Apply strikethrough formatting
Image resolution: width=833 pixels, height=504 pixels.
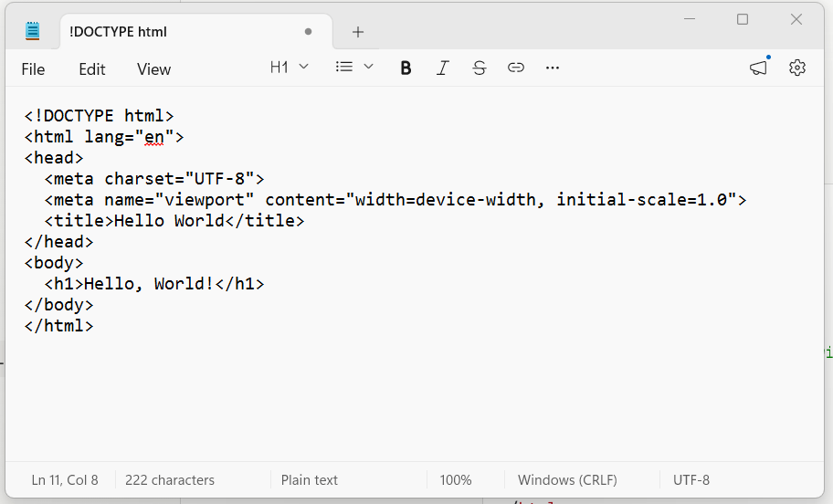pos(480,68)
